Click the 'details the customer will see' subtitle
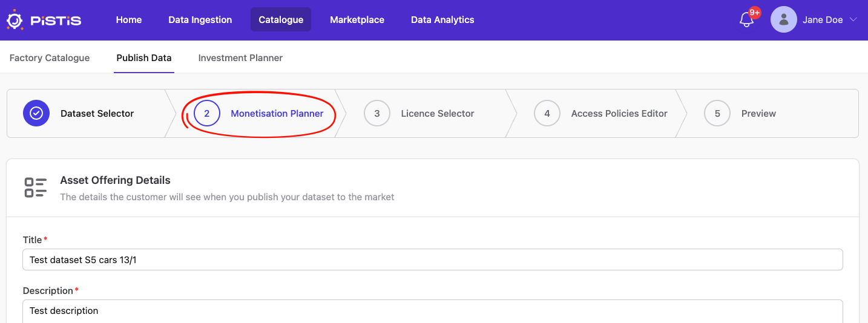Viewport: 868px width, 323px height. click(227, 197)
